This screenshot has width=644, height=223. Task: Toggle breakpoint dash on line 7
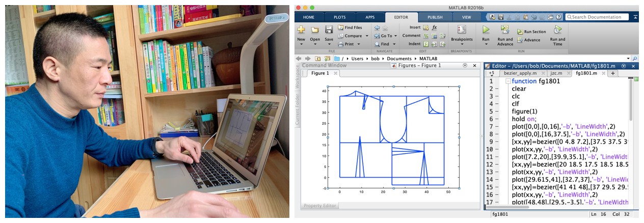(497, 126)
